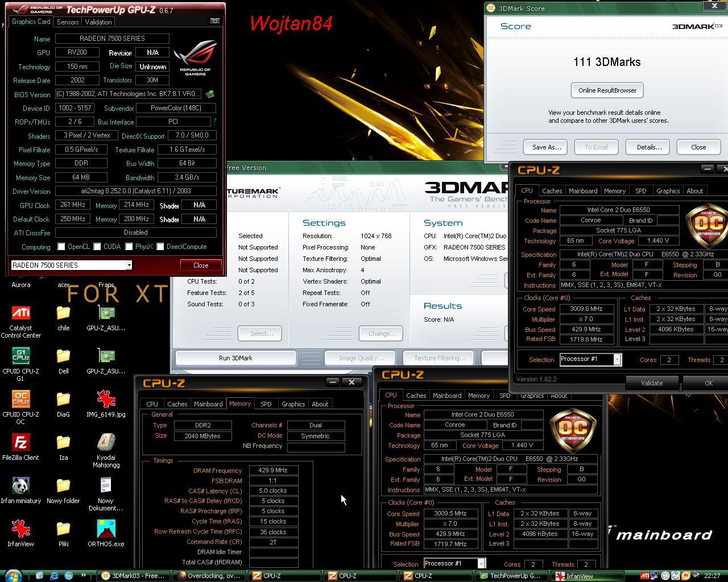Click Run 3DMark button
The image size is (728, 582).
(x=235, y=358)
